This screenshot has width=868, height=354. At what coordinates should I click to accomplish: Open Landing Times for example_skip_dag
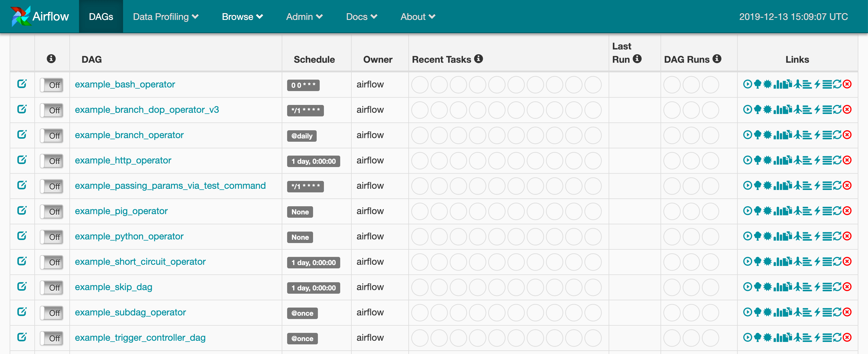coord(798,287)
